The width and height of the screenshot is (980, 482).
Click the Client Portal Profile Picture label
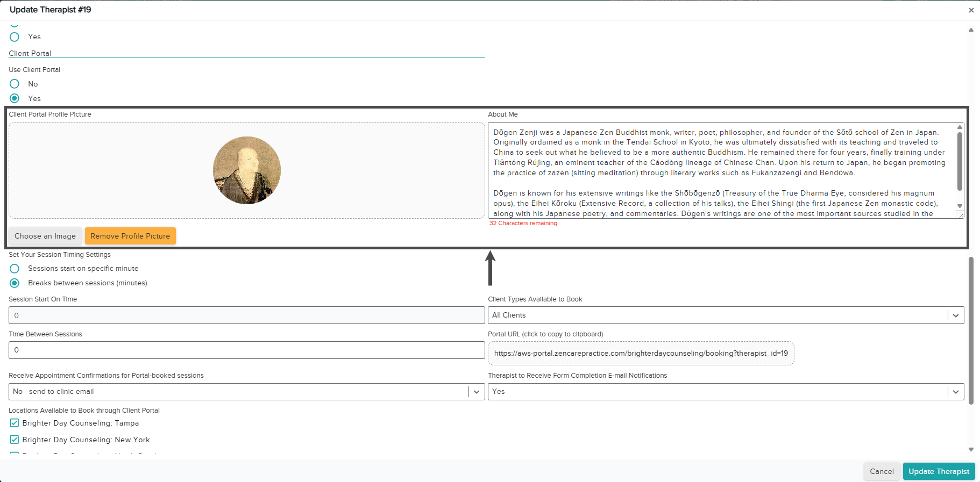[x=50, y=114]
